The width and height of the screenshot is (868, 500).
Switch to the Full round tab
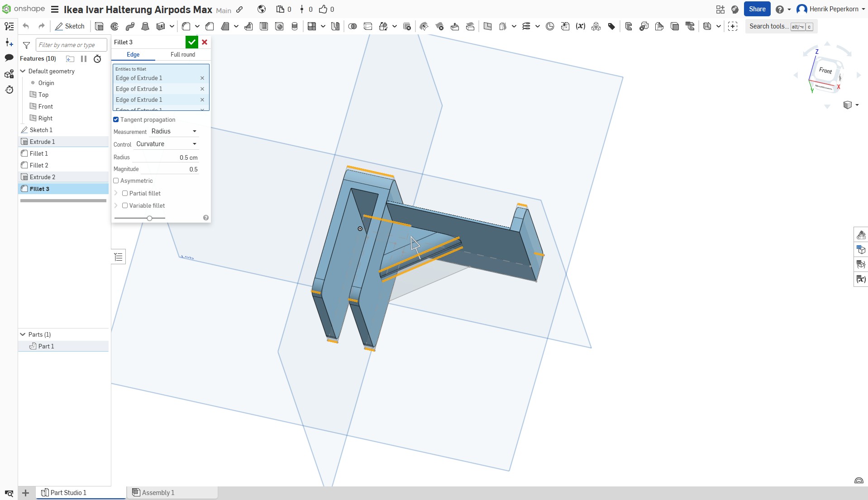[183, 54]
